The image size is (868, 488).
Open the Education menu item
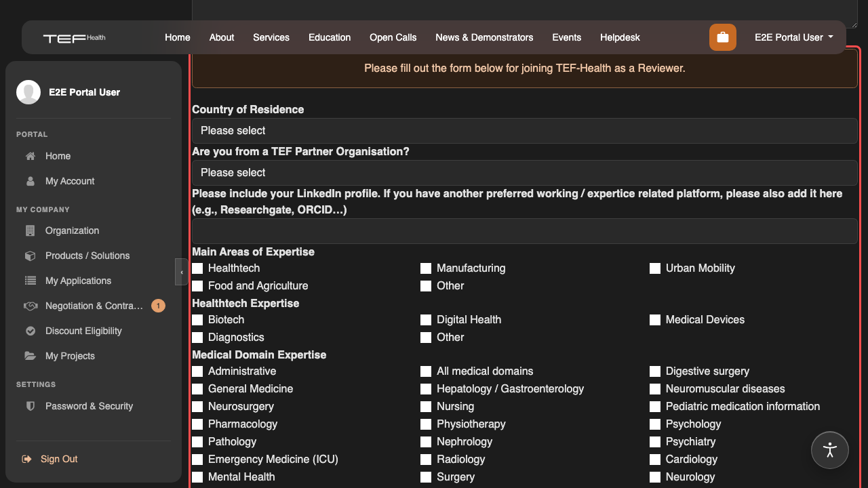coord(330,37)
